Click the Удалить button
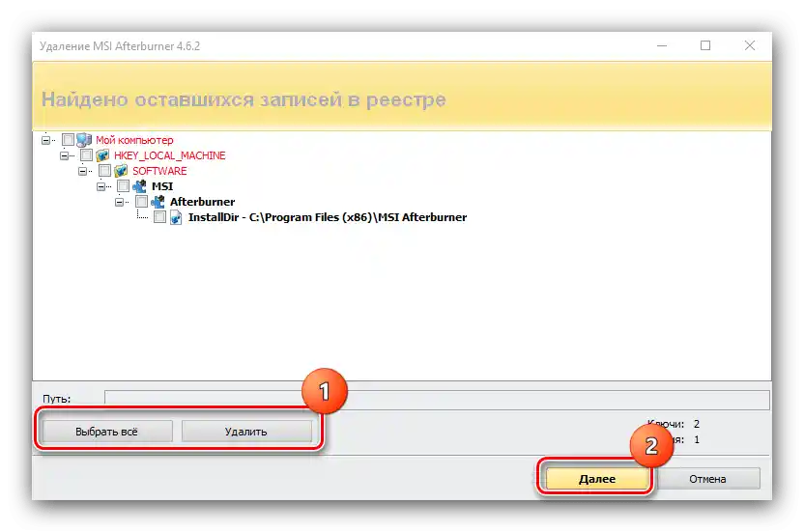Image resolution: width=804 pixels, height=532 pixels. [x=246, y=432]
